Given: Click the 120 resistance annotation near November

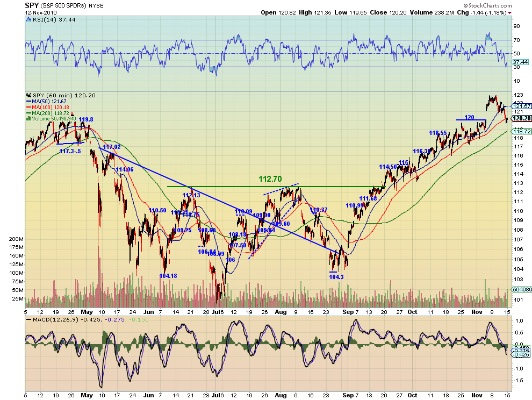Looking at the screenshot, I should pos(469,118).
